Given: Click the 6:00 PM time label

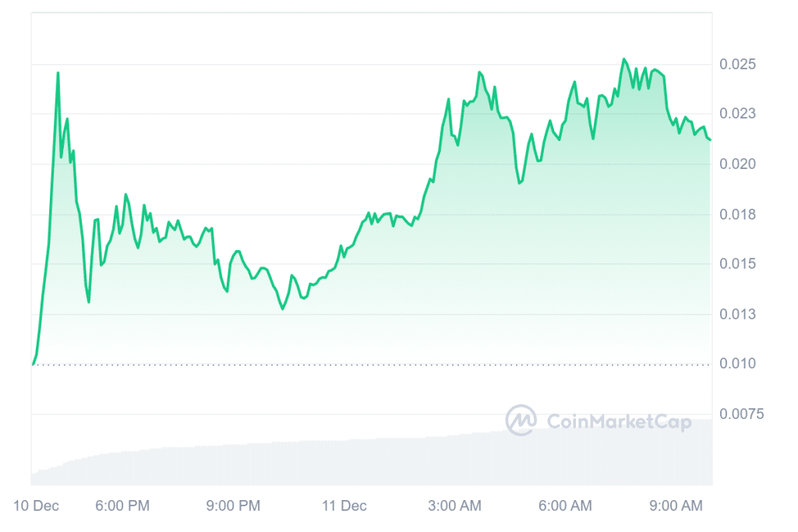Looking at the screenshot, I should point(122,506).
